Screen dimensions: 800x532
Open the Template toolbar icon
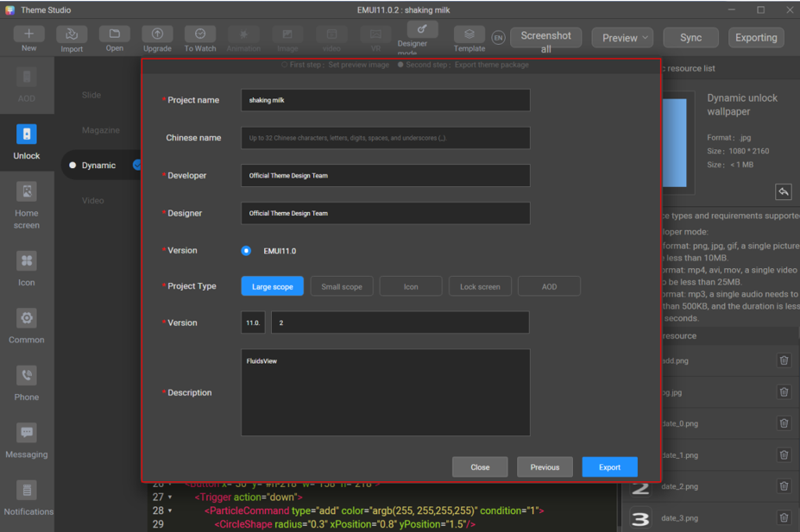tap(469, 34)
